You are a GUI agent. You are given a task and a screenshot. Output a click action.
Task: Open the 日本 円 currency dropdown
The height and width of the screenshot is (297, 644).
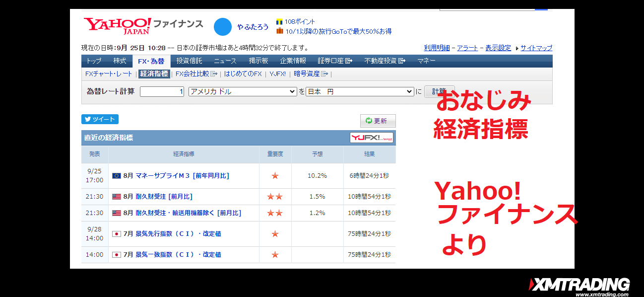point(360,92)
